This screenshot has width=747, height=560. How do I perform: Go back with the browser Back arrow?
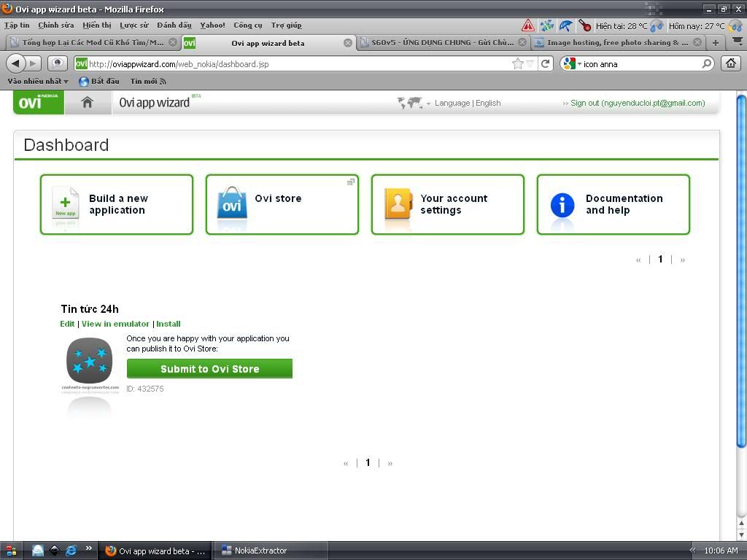point(16,63)
